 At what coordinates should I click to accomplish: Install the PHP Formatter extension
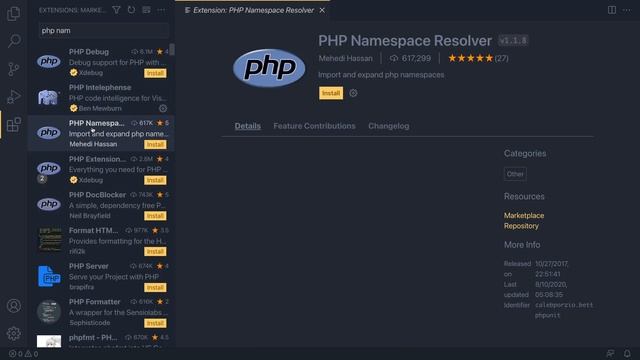155,323
